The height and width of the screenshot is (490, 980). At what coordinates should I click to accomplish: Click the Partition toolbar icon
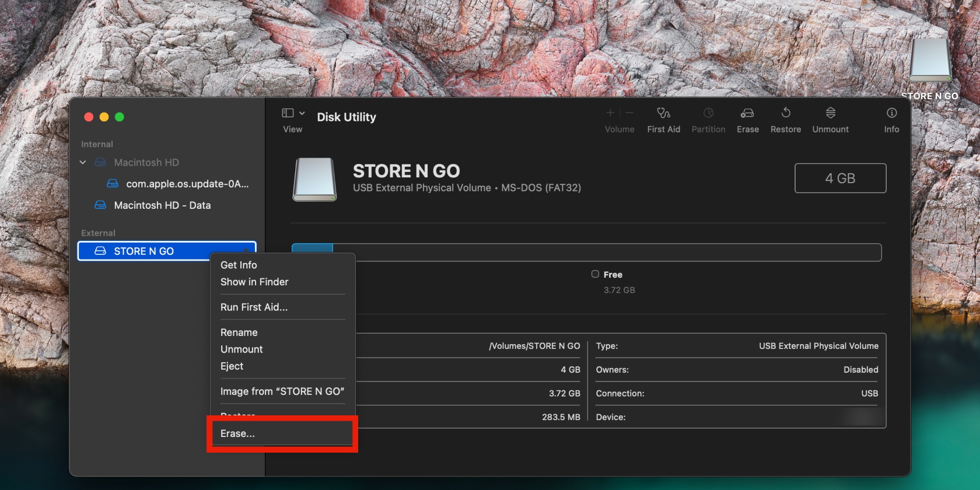click(x=708, y=113)
